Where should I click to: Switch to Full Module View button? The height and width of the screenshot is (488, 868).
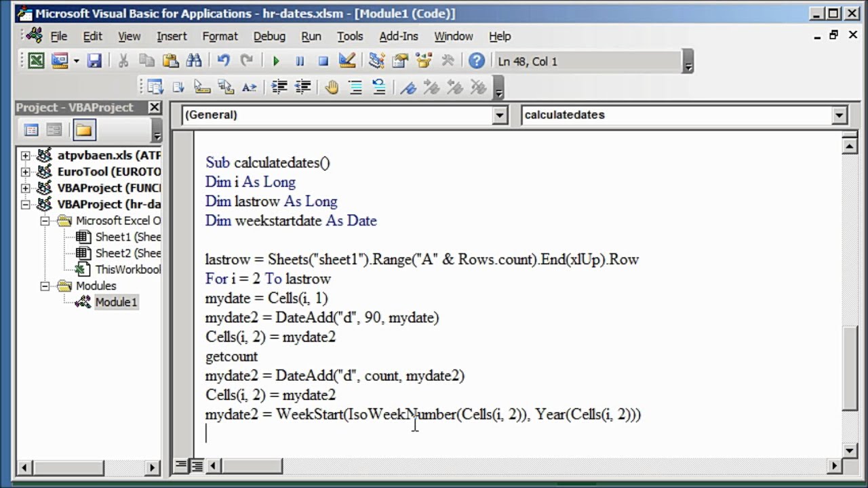196,466
